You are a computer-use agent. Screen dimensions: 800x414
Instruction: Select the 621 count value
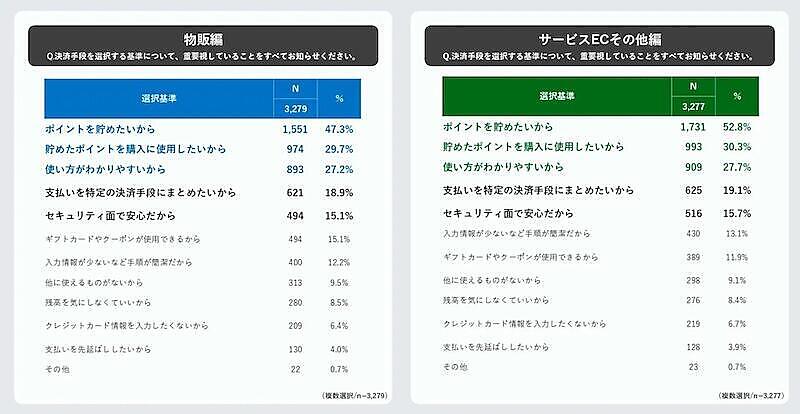[x=293, y=191]
